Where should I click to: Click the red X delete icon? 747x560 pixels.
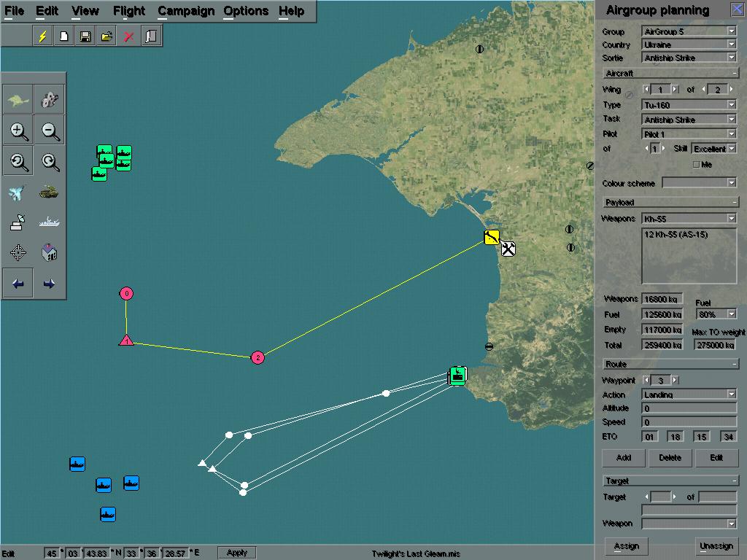pos(128,36)
